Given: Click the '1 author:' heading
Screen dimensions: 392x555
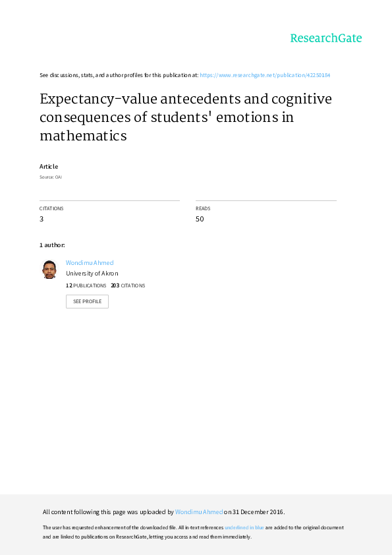Looking at the screenshot, I should pos(52,245).
